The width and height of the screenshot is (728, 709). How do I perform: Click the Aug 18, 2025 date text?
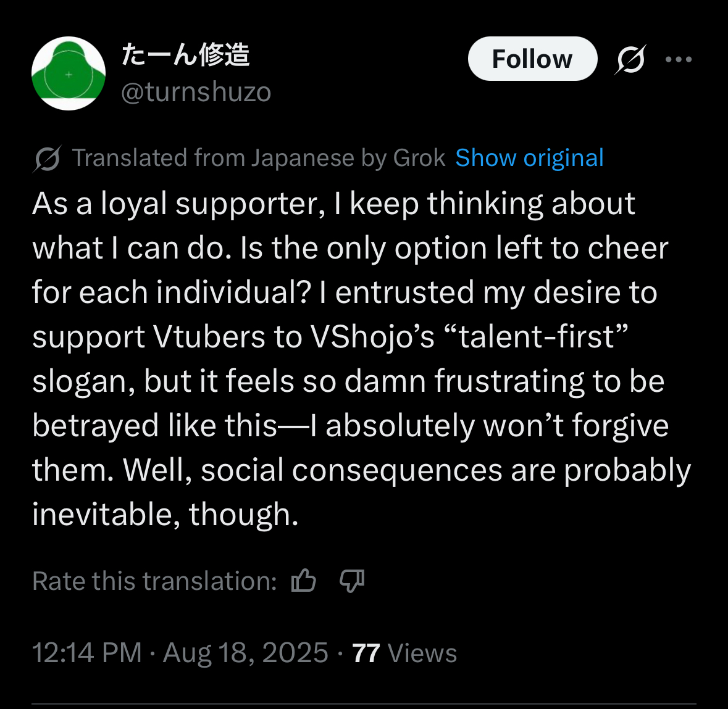point(246,653)
